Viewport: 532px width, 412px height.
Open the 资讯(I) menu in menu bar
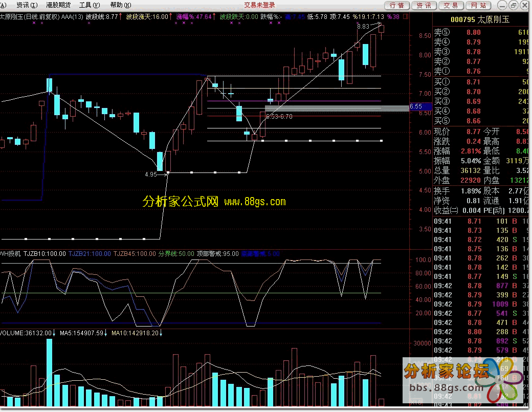coord(27,5)
